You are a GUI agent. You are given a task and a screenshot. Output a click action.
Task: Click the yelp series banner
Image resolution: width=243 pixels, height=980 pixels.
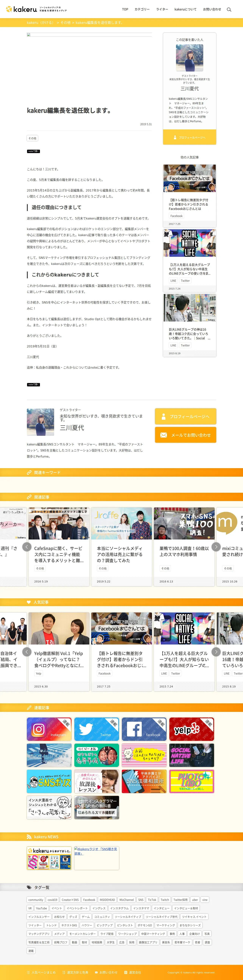192,729
